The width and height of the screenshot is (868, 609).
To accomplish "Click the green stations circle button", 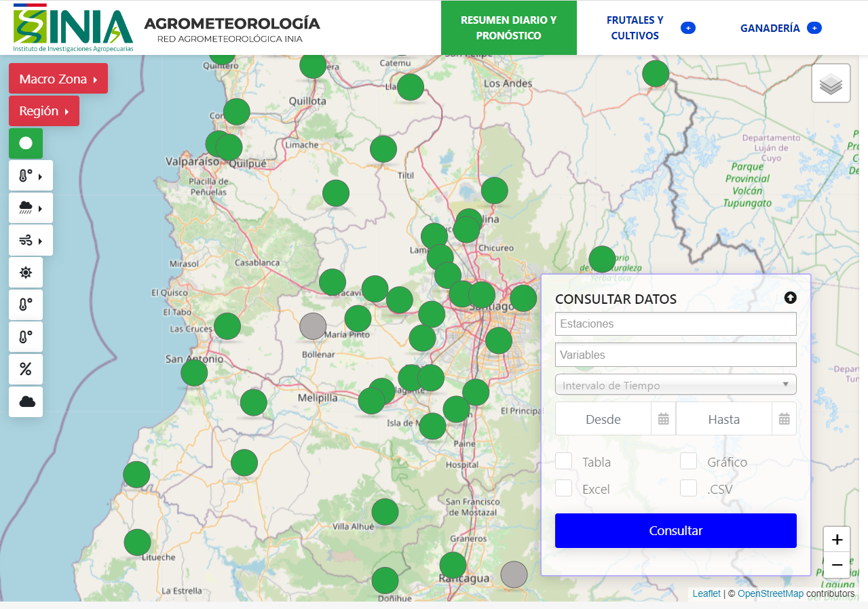I will coord(26,143).
